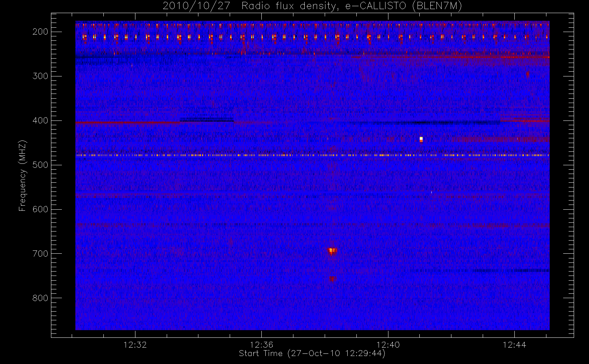This screenshot has width=589, height=364.
Task: Click the plot title 'Radio flux density, e-CALLISTO (BLEN7M)'
Action: (352, 6)
